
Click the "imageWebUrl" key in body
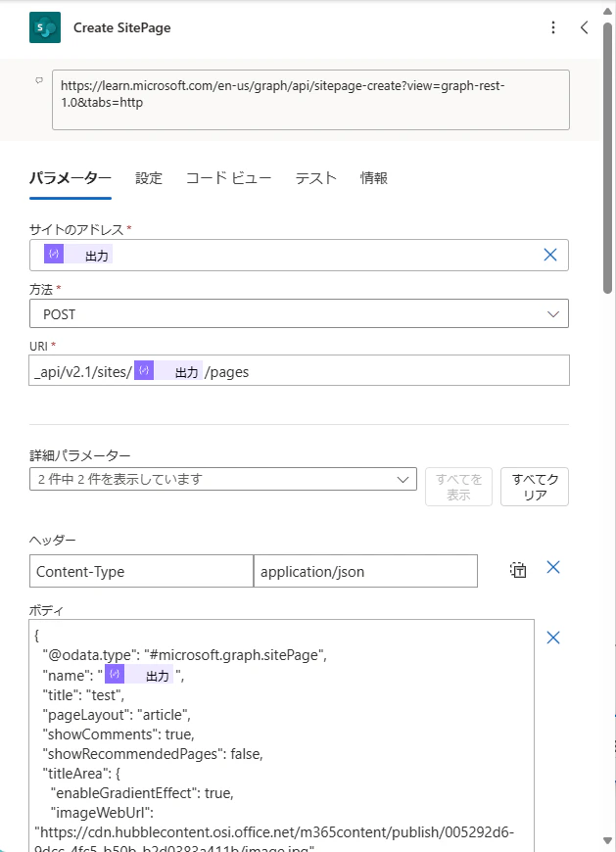102,812
